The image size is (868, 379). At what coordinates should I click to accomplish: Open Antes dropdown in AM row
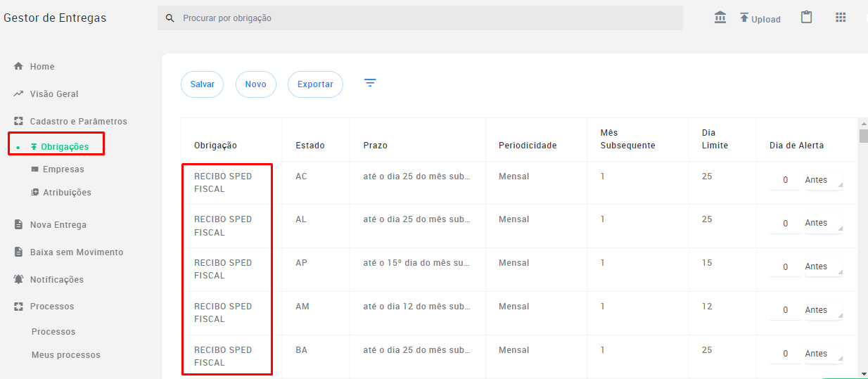(x=824, y=311)
